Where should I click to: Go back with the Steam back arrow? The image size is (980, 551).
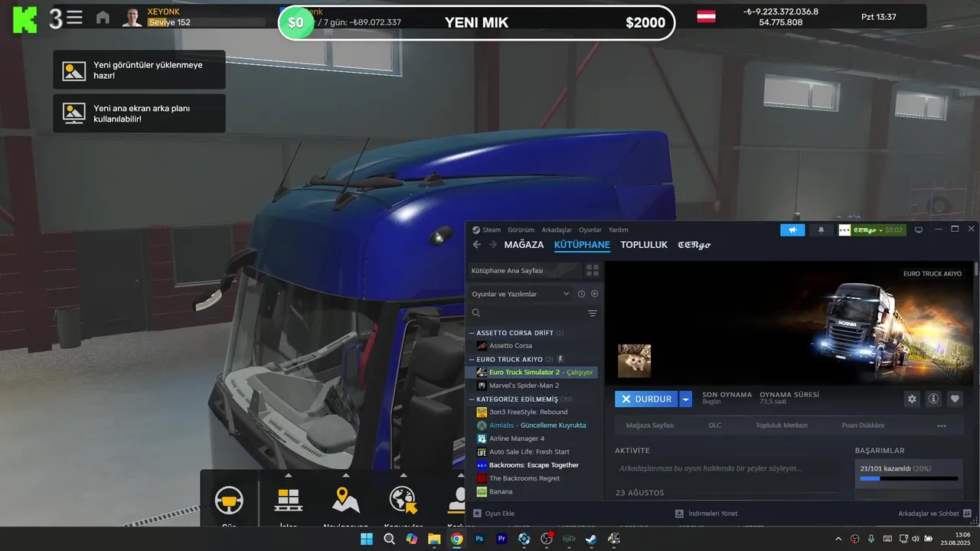[x=476, y=245]
